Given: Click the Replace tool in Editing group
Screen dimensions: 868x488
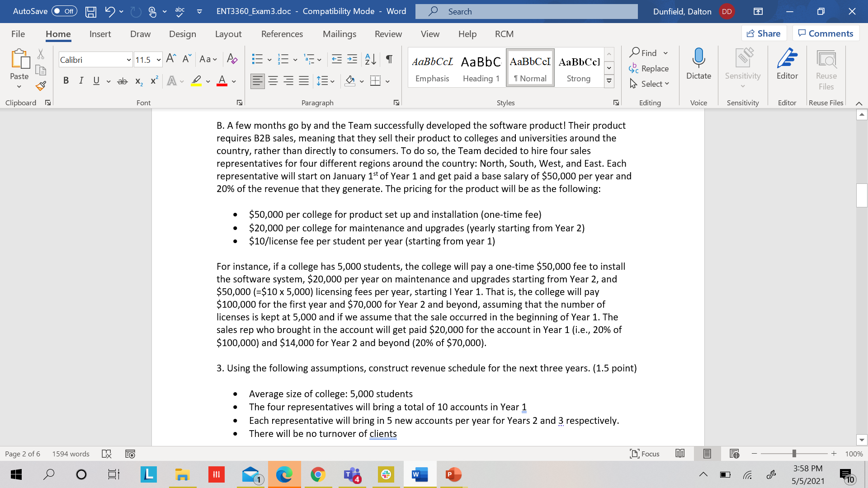Looking at the screenshot, I should click(650, 68).
